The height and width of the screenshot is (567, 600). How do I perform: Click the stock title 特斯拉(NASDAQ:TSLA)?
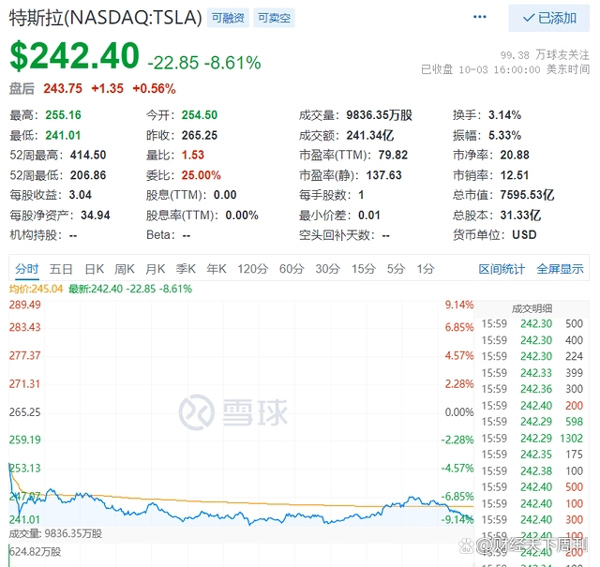tap(106, 18)
